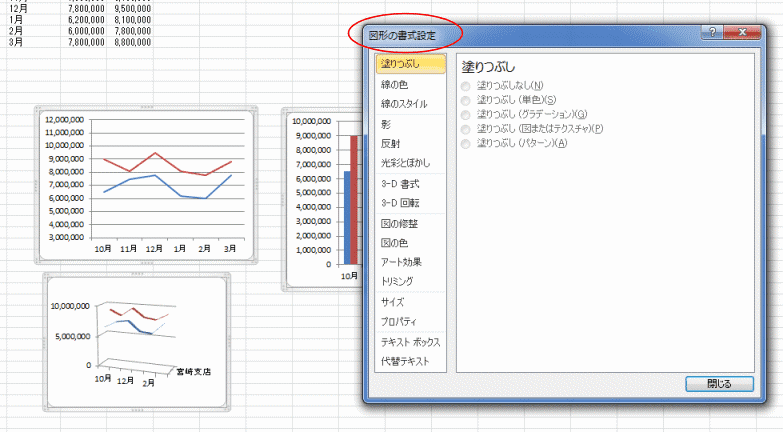The height and width of the screenshot is (432, 783).
Task: Choose 塗りつぶし (図またはテクスチャ)(P) radio option
Action: 465,129
